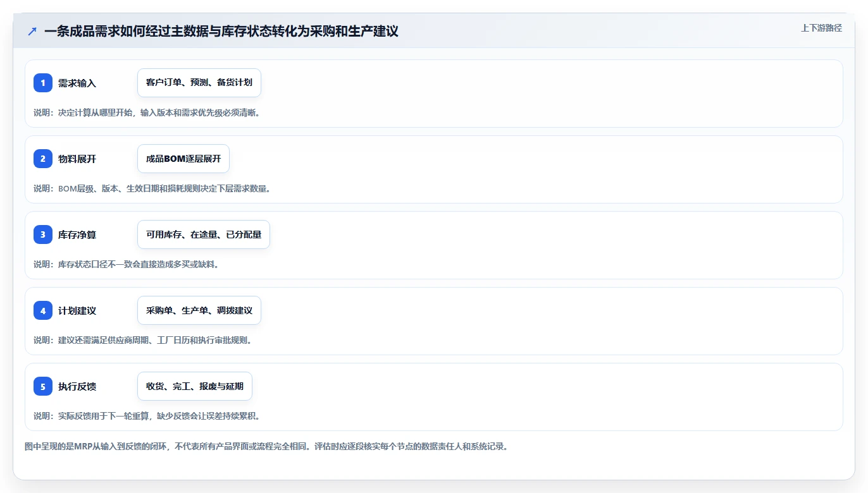Click the 上下游路径 label at top right
This screenshot has height=493, width=868.
click(821, 28)
